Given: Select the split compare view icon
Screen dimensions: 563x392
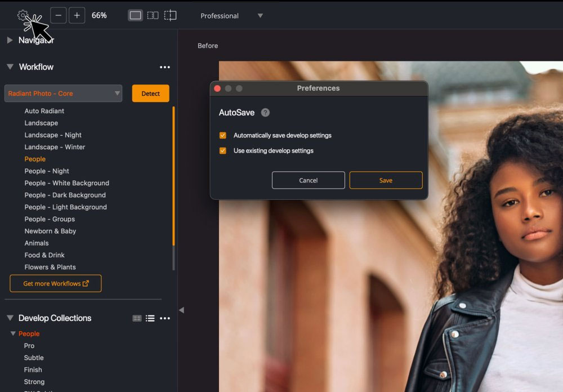Looking at the screenshot, I should [170, 15].
